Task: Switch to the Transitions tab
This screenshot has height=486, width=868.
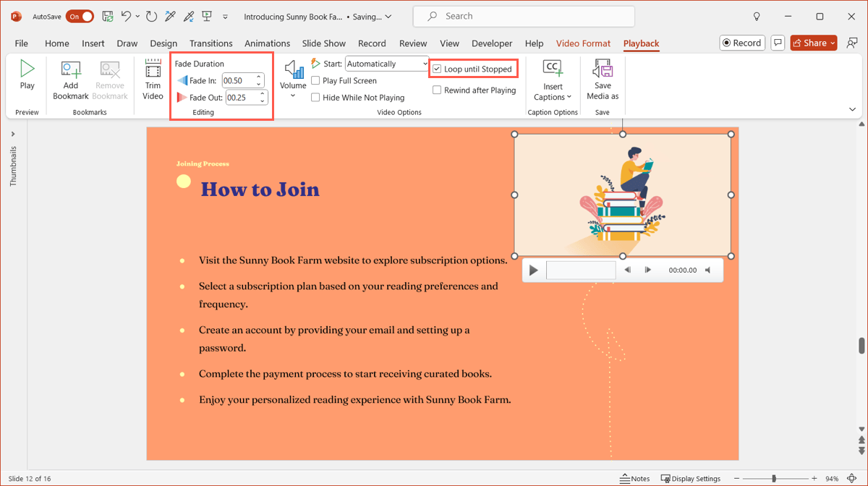Action: tap(210, 43)
